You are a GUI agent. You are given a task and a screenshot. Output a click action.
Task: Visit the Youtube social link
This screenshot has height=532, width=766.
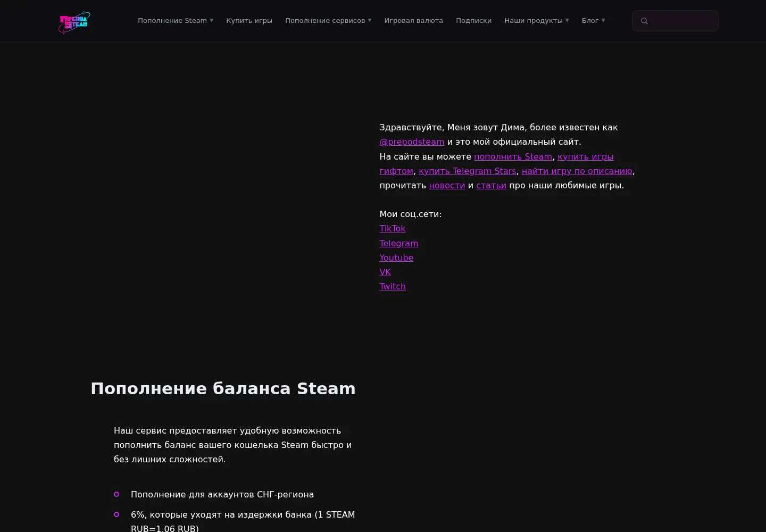396,257
